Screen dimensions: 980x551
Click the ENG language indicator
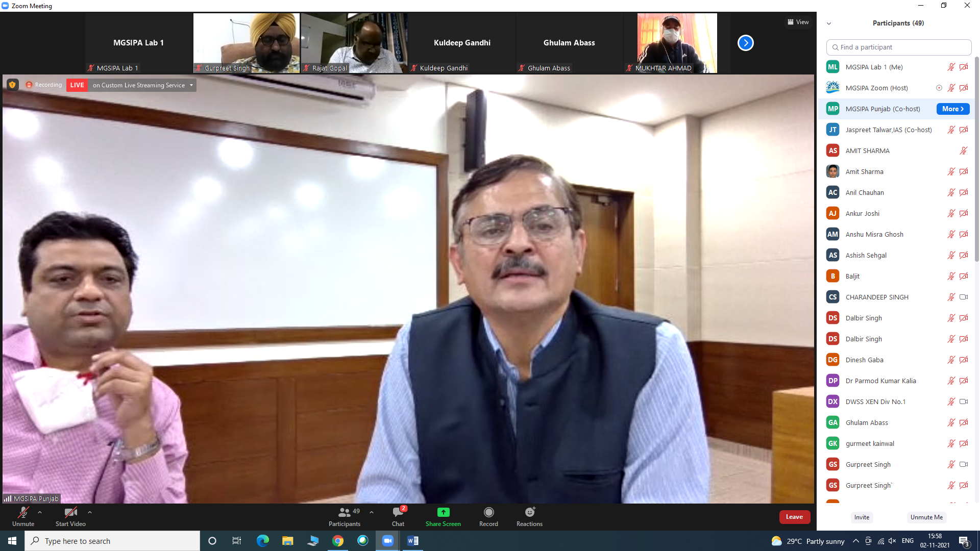[x=908, y=541]
